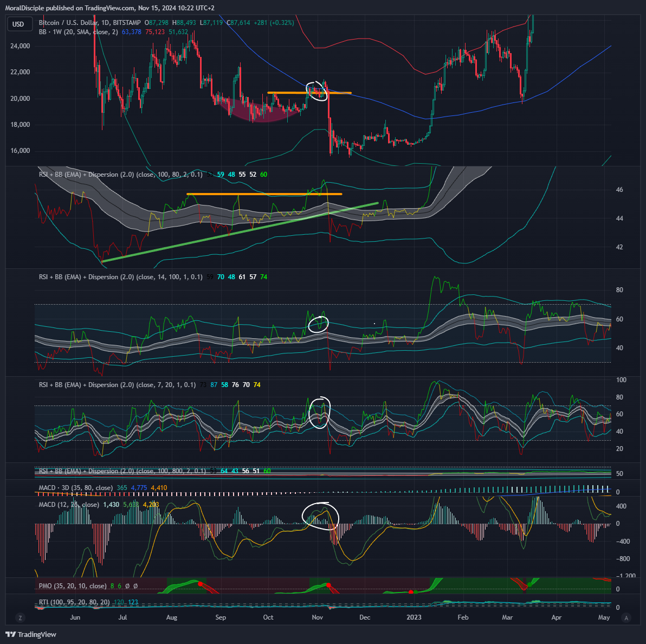The image size is (646, 644).
Task: Select RSI legend with settings close, 100, 80, 2, 0.1
Action: (121, 175)
